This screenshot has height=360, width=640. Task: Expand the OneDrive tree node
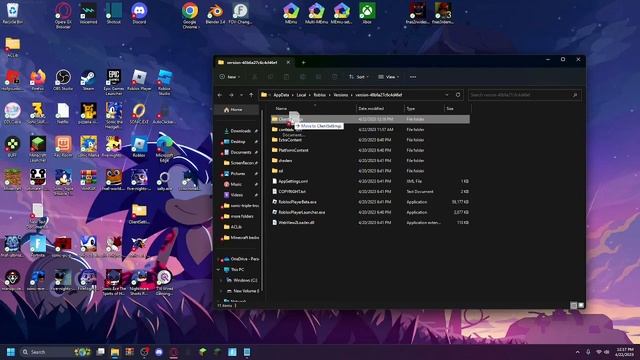[218, 259]
